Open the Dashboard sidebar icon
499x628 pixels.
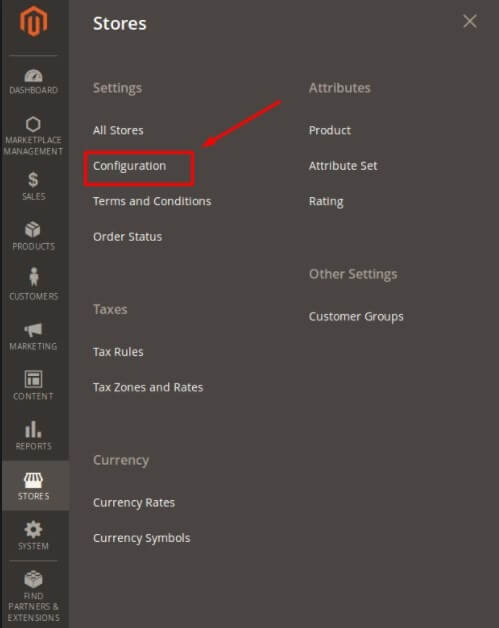click(x=33, y=75)
